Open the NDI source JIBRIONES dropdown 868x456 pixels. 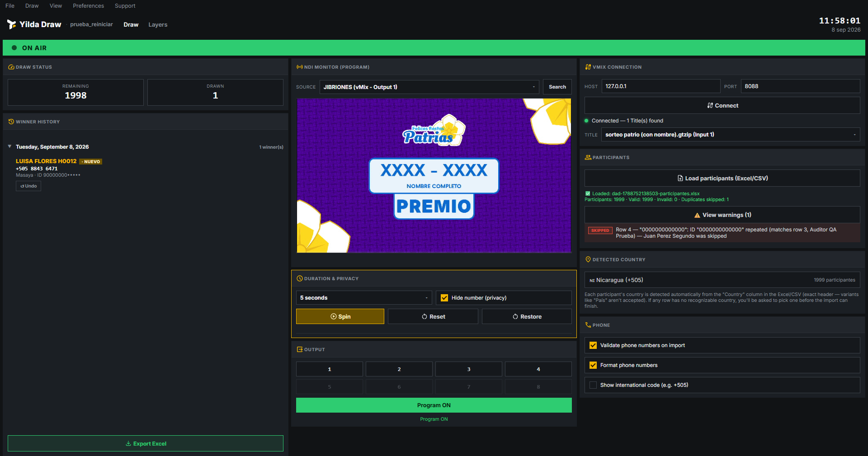pyautogui.click(x=429, y=87)
